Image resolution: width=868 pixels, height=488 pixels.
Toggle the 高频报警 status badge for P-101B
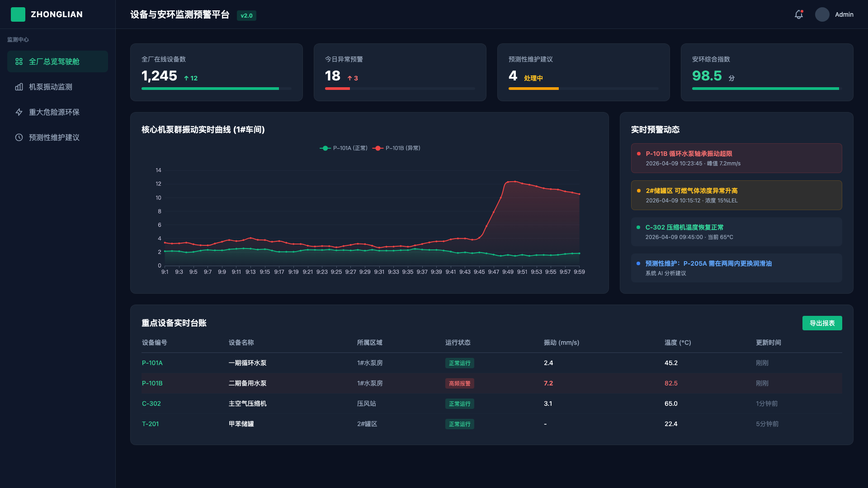click(x=459, y=383)
